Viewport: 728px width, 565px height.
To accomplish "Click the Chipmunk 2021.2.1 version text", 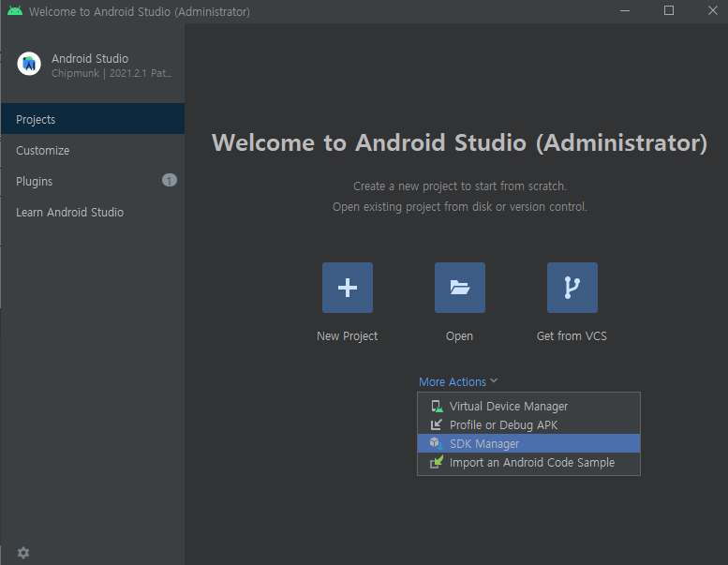I will tap(111, 73).
